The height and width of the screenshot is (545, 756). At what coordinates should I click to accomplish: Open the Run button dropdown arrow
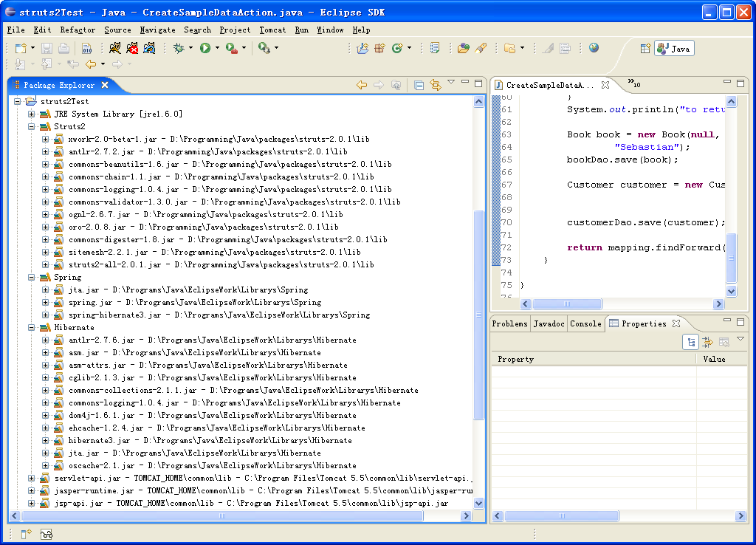pyautogui.click(x=217, y=48)
